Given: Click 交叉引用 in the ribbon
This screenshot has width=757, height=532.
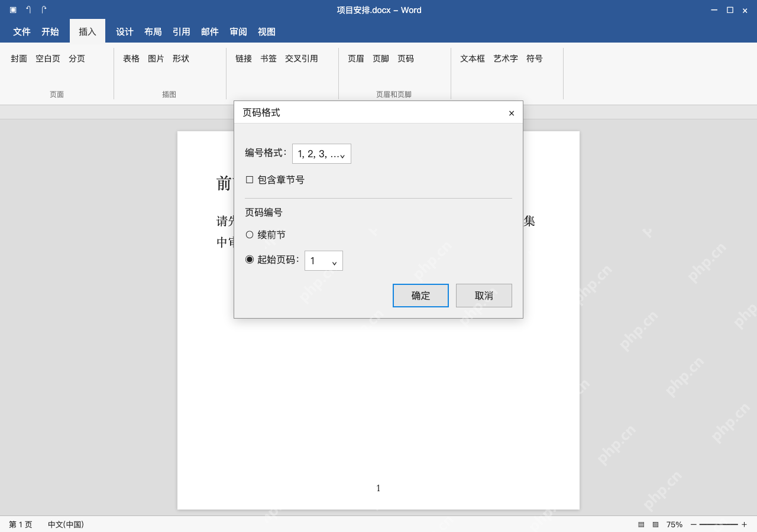Looking at the screenshot, I should coord(302,59).
